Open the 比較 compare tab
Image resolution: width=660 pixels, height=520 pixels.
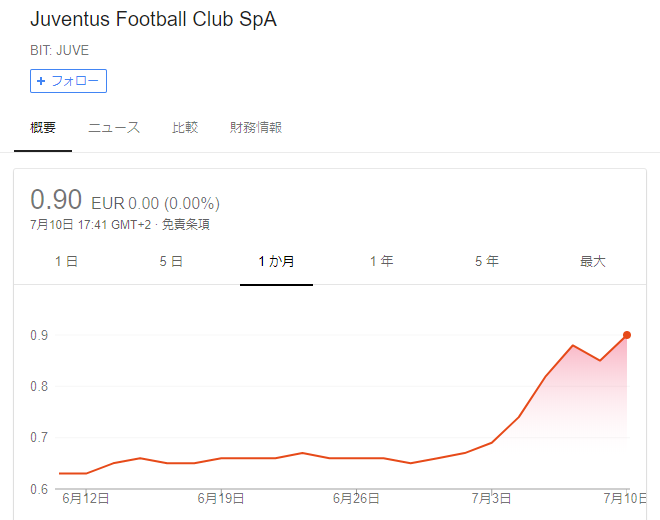[185, 127]
